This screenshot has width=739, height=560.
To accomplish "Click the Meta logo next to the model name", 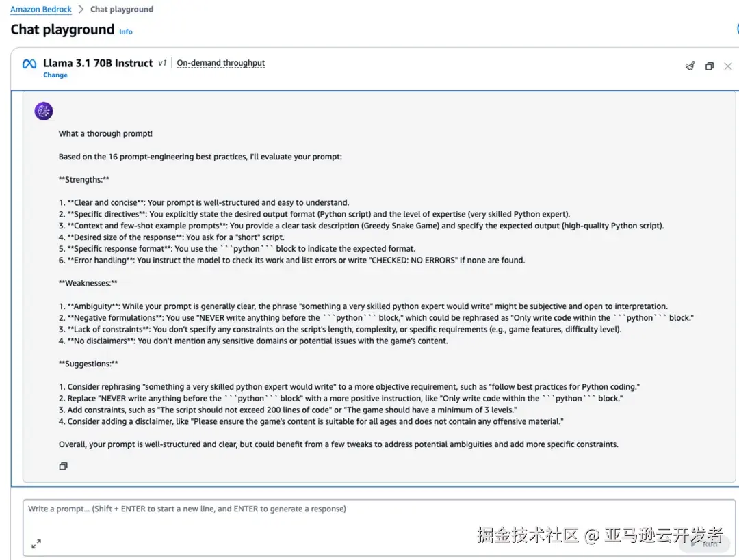I will coord(29,64).
